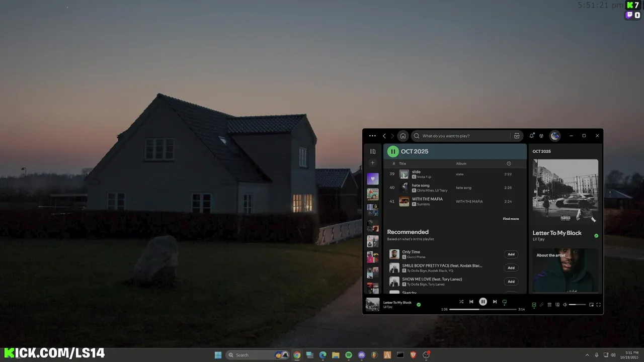Screen dimensions: 644x362
Task: Add 'Only Time' to playlist
Action: pos(511,254)
